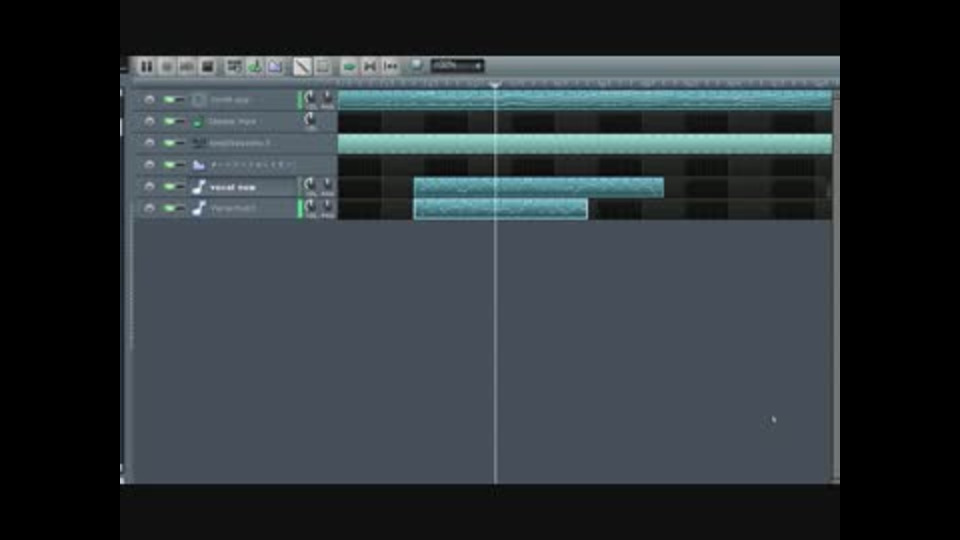Click the fourth track's automation icon
The width and height of the screenshot is (960, 540).
point(198,165)
